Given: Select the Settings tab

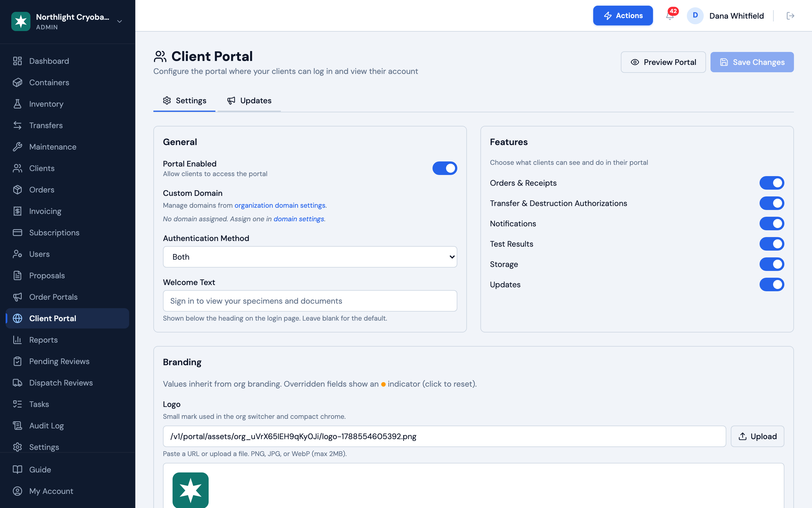Looking at the screenshot, I should pyautogui.click(x=185, y=100).
